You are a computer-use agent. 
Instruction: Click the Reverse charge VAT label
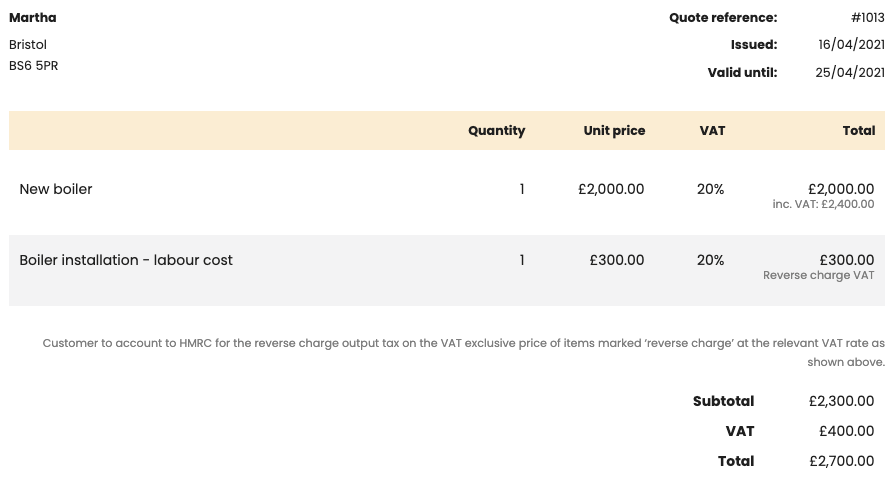pyautogui.click(x=818, y=276)
